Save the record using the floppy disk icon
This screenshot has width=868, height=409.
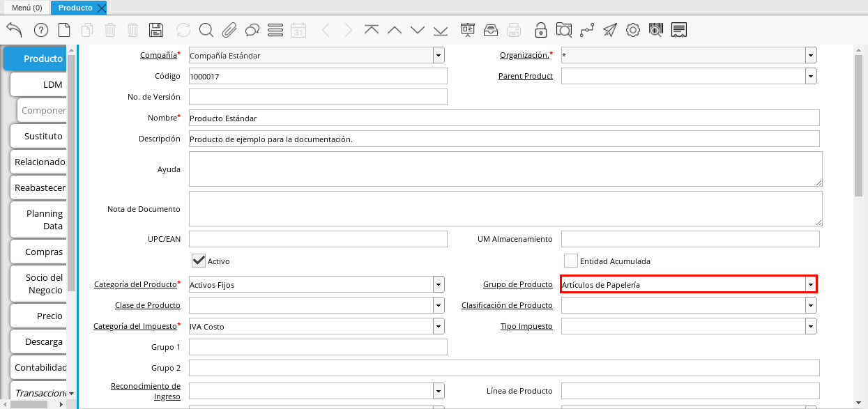(x=156, y=30)
